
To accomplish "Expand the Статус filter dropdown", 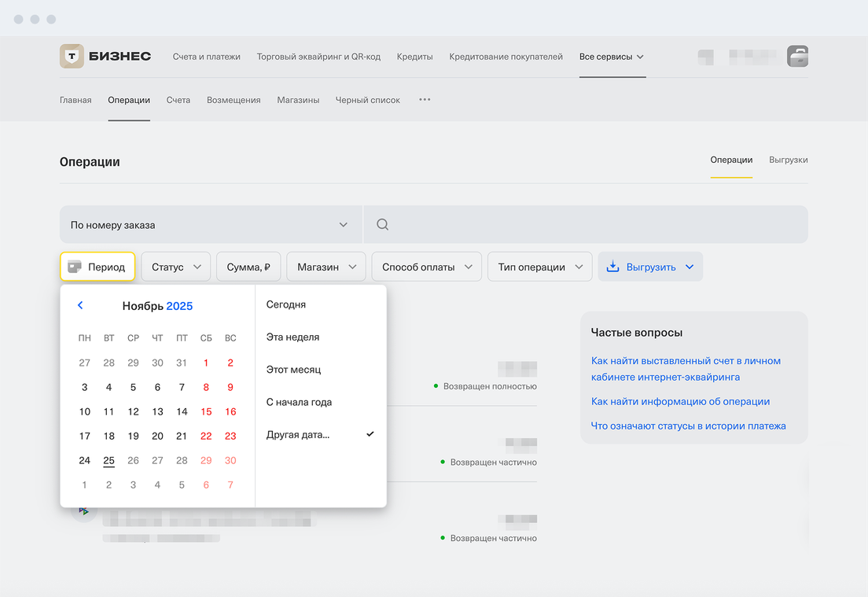I will 175,267.
